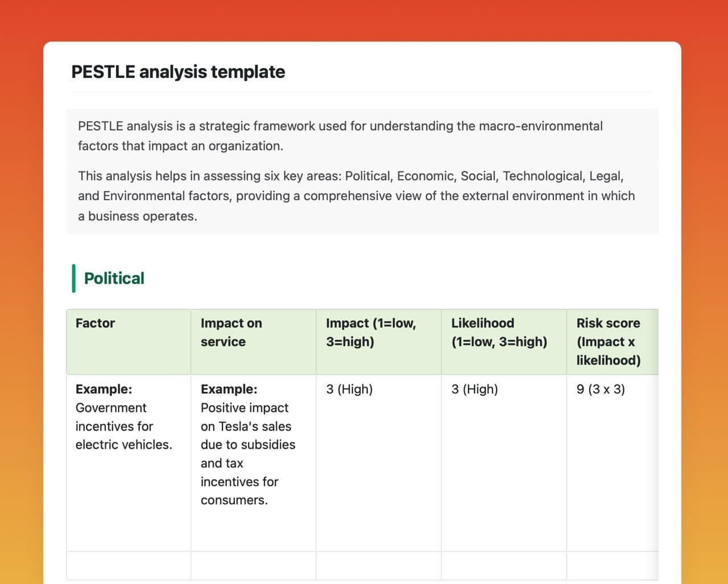Place cursor in empty second-row Impact rating cell
The width and height of the screenshot is (728, 584).
[x=378, y=566]
